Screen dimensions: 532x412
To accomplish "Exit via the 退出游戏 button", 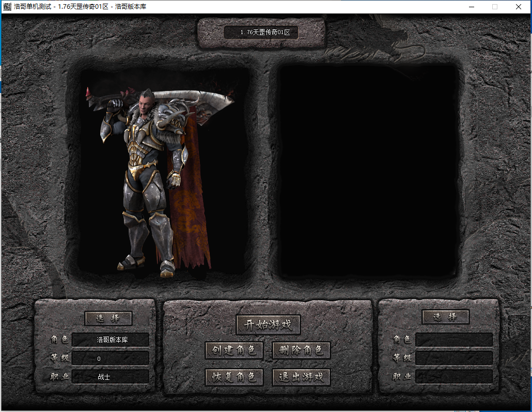I will (301, 377).
